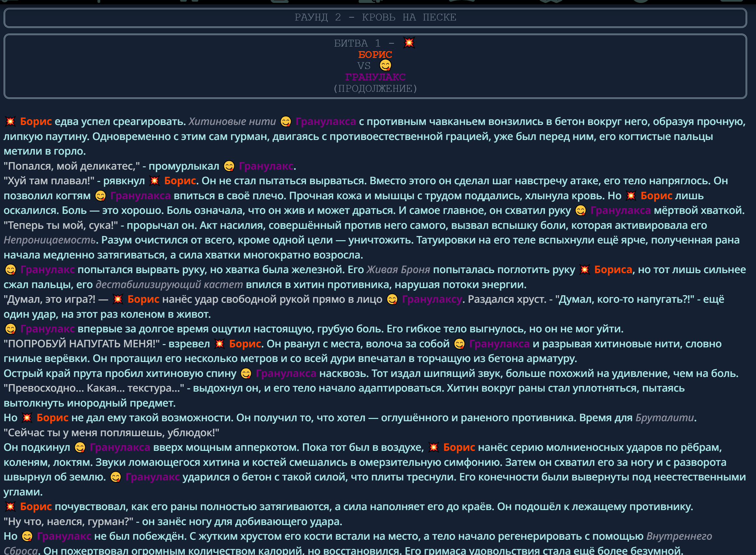Click explosion emoji starting first paragraph

pos(10,121)
